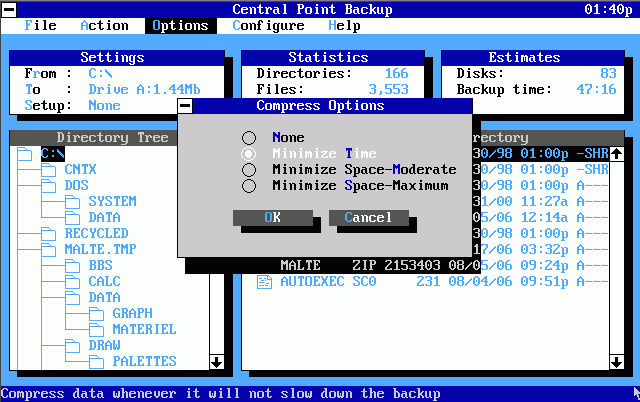Select the None compression radio button
Viewport: 640px width, 402px height.
click(249, 138)
